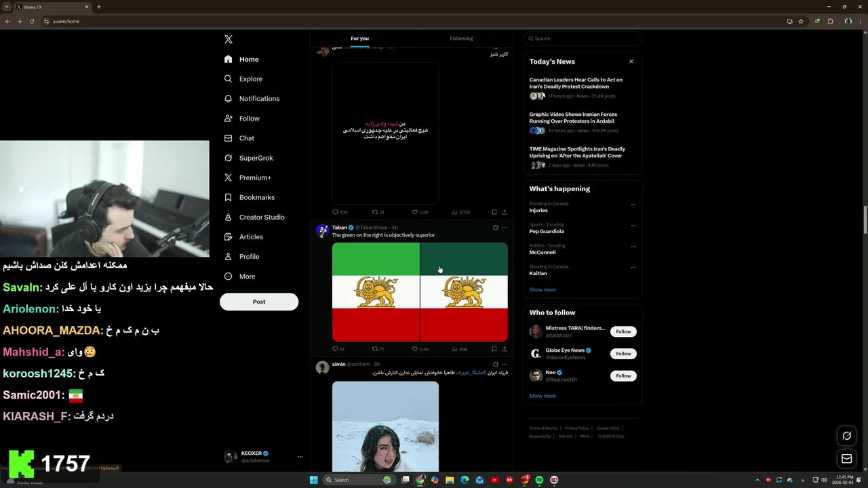Share Taban's flag post
The width and height of the screenshot is (868, 488).
[x=505, y=349]
